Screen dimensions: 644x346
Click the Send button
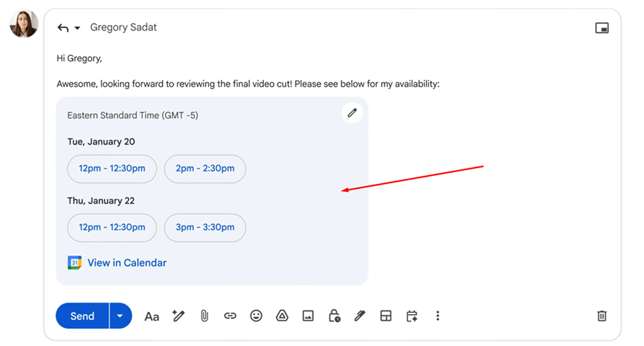[82, 316]
